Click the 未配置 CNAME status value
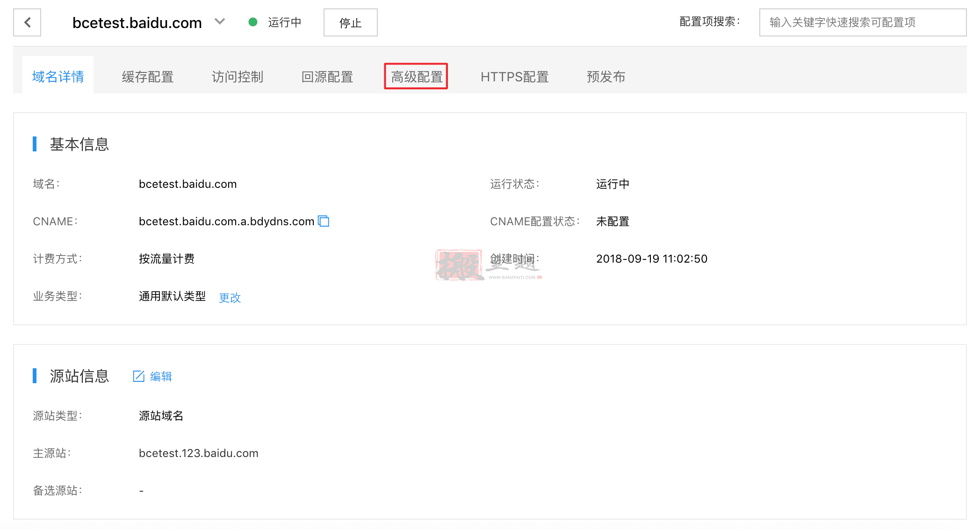 pyautogui.click(x=612, y=222)
